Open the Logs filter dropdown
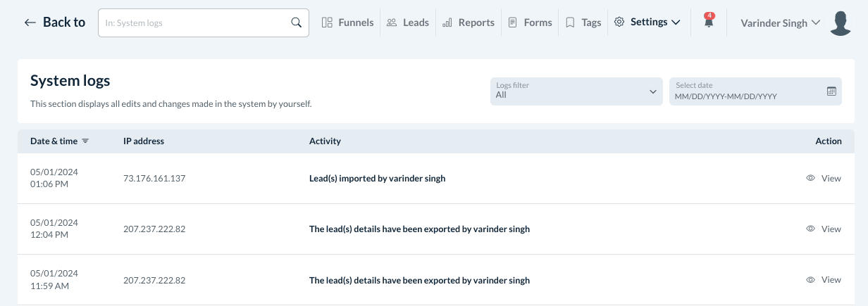Screen dimensions: 868x306 click(x=576, y=91)
